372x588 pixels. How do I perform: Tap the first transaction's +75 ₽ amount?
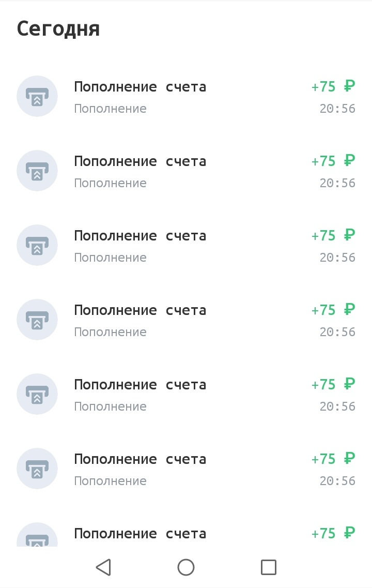333,87
